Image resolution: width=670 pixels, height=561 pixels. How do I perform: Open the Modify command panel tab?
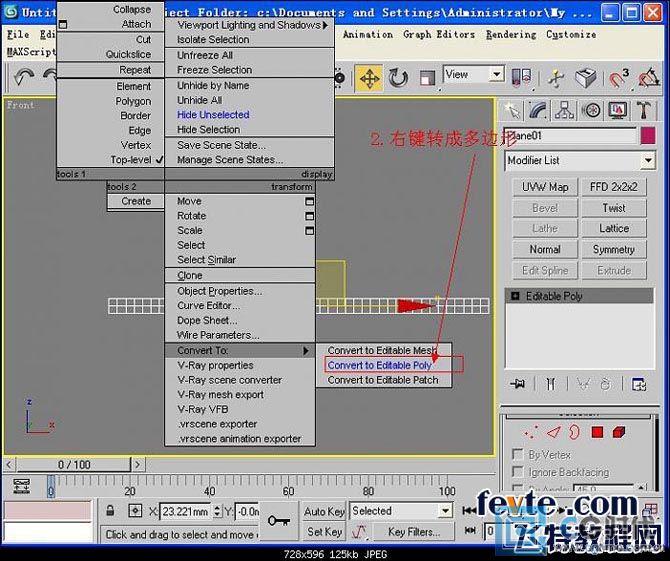pyautogui.click(x=538, y=110)
